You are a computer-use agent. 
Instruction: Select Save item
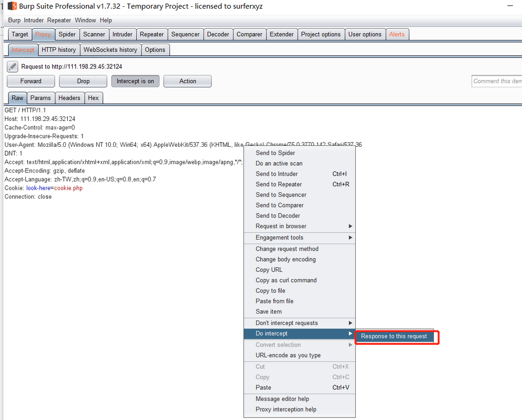(x=299, y=312)
